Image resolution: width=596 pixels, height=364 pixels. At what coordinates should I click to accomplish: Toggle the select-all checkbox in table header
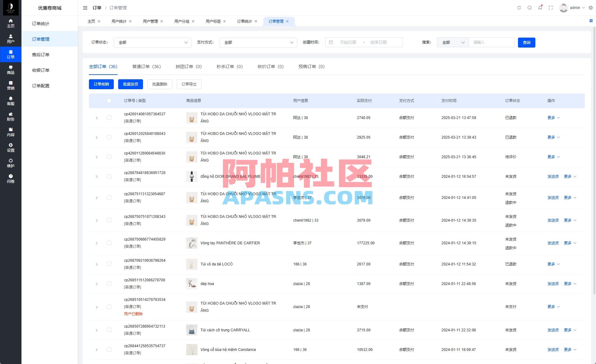click(x=109, y=101)
